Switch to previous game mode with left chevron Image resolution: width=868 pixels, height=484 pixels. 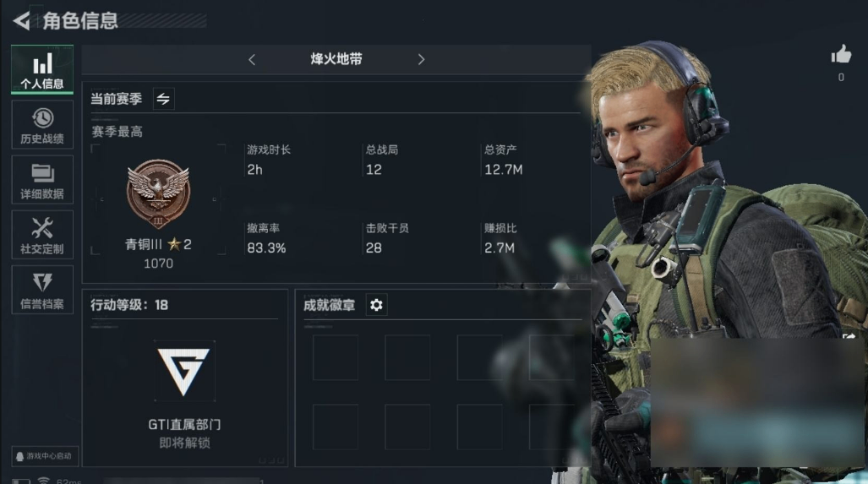(252, 59)
